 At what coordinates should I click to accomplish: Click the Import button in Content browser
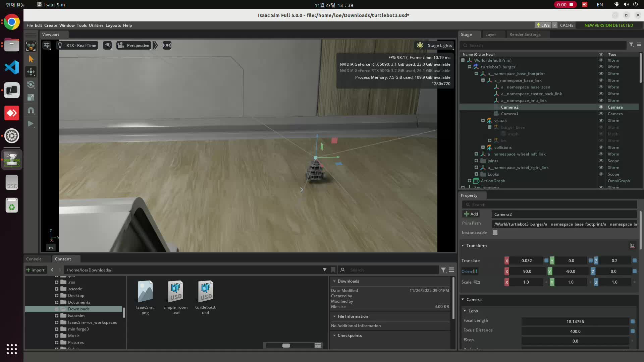click(x=35, y=270)
